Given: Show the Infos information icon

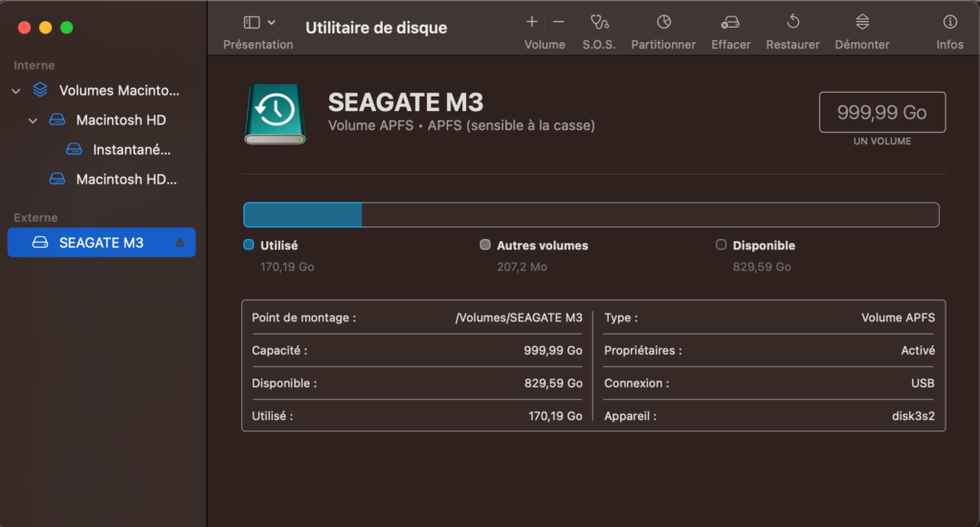Looking at the screenshot, I should pos(950,22).
